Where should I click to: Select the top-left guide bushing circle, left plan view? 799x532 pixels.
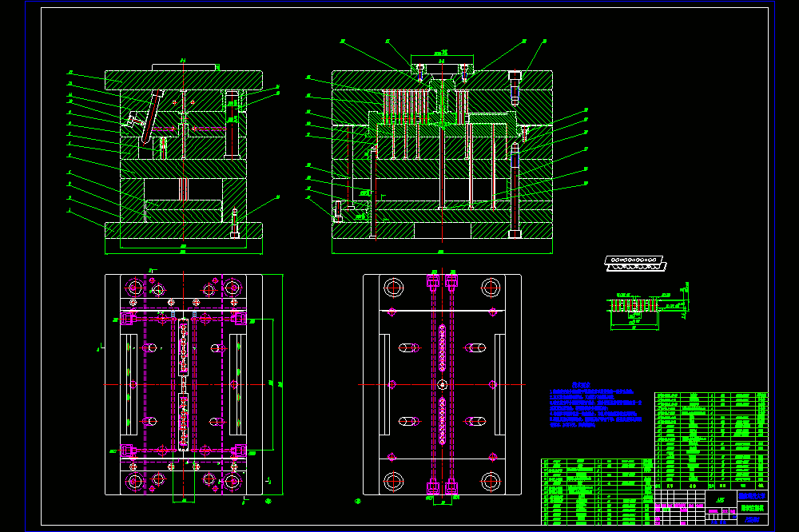click(x=134, y=288)
